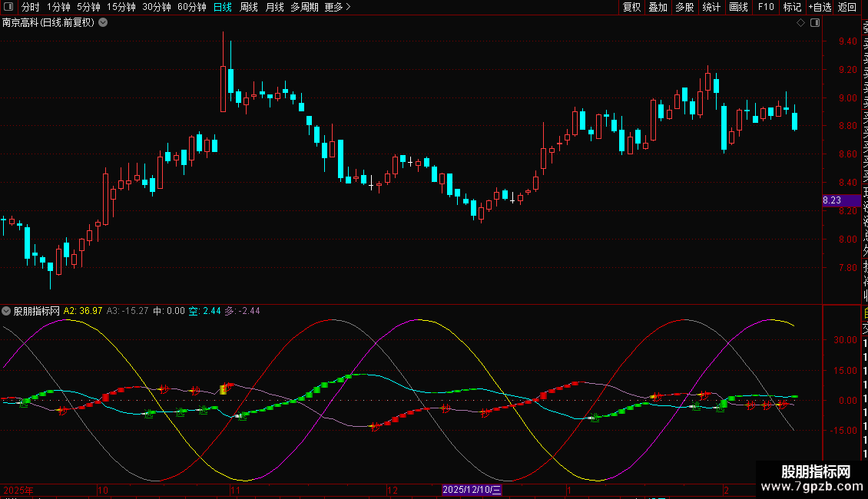
Task: Expand dropdown next to 南京高科 title
Action: point(103,23)
